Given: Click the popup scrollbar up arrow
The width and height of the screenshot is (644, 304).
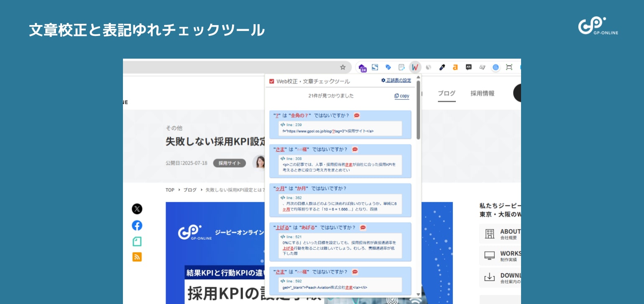Looking at the screenshot, I should [418, 77].
